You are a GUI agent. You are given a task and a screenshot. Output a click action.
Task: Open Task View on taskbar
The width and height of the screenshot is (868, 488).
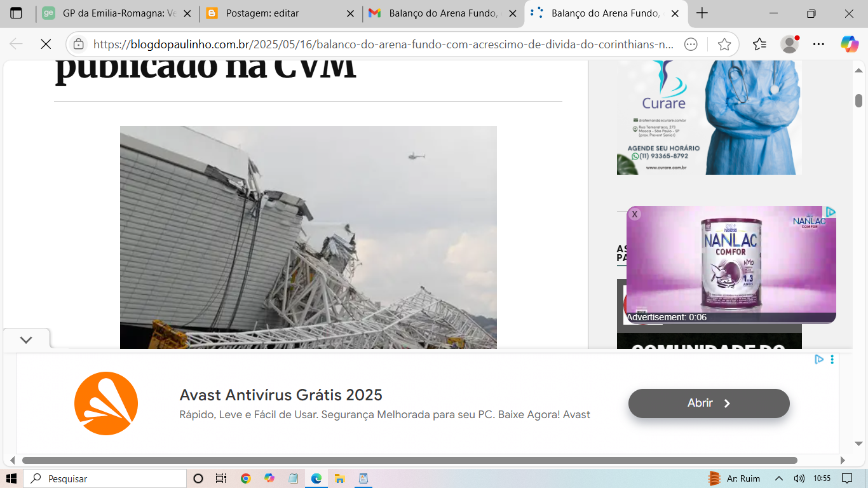(220, 478)
